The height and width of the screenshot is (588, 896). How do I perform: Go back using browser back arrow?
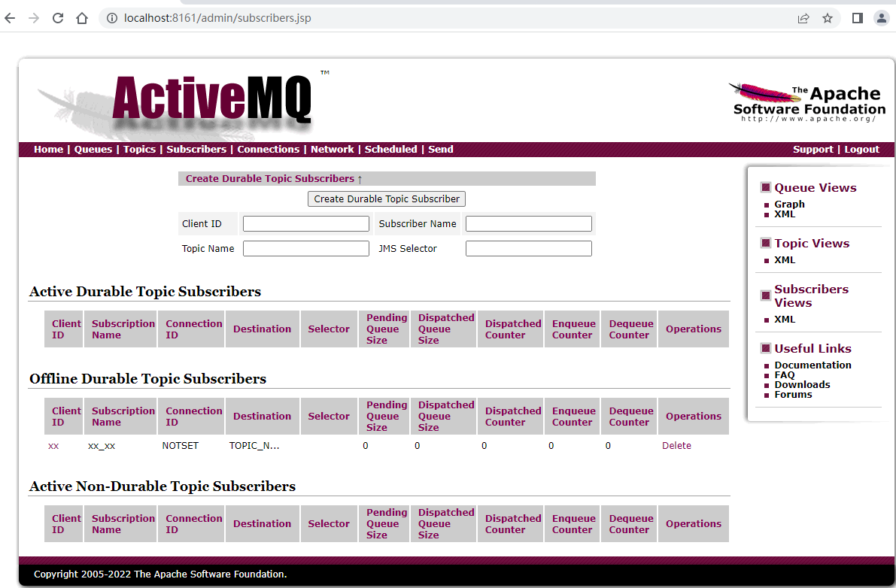[10, 18]
